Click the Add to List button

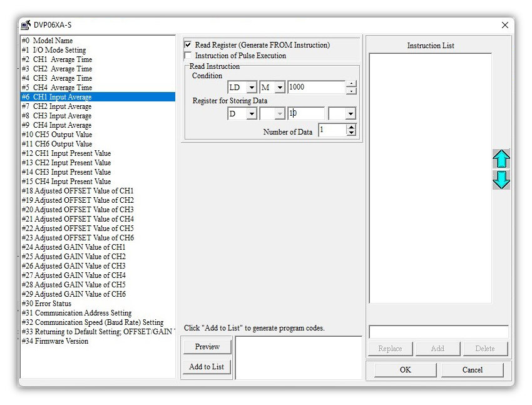click(207, 367)
